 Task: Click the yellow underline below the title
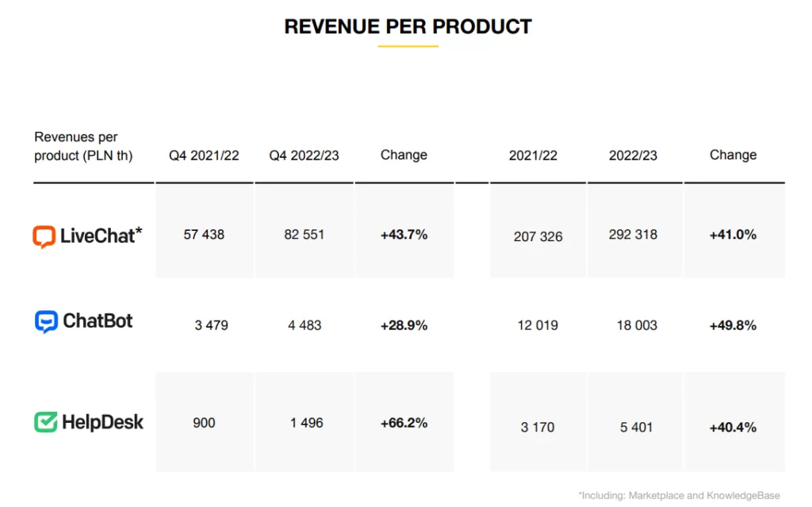(x=408, y=46)
